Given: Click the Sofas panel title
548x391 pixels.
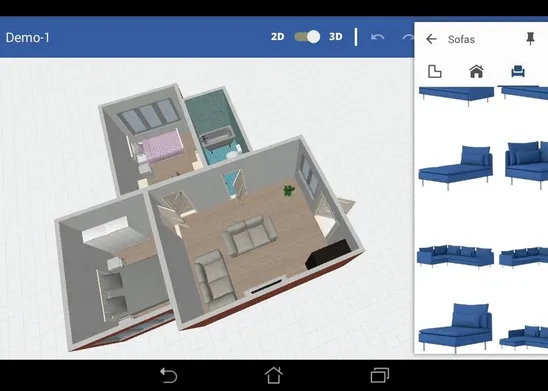Looking at the screenshot, I should (x=461, y=39).
